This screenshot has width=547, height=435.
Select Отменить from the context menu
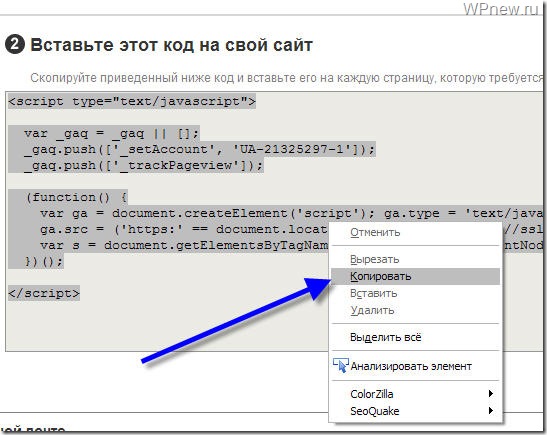click(x=415, y=232)
